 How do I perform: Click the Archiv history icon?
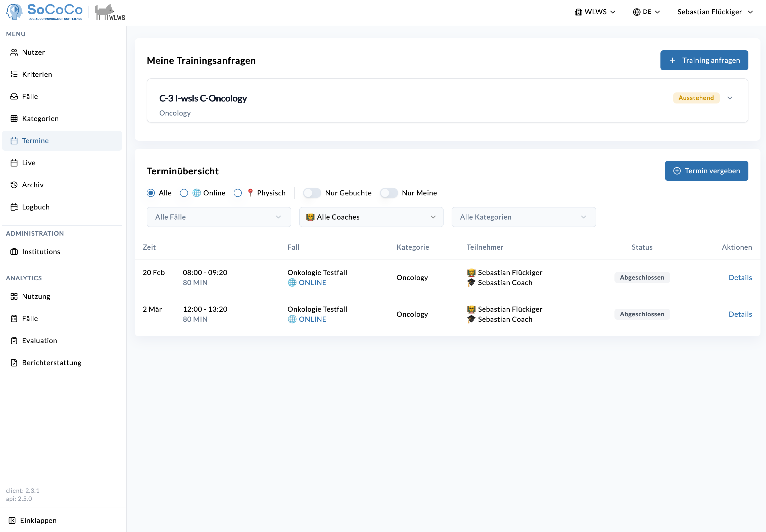tap(14, 185)
